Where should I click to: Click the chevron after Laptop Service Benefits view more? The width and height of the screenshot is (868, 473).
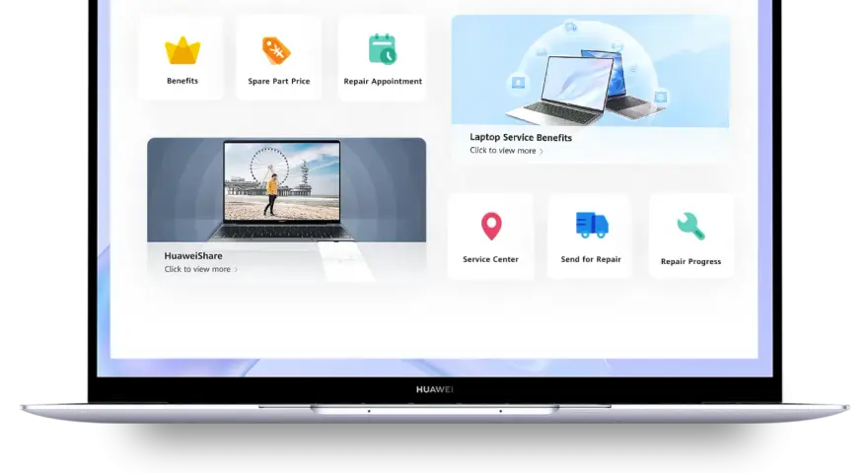coord(542,151)
